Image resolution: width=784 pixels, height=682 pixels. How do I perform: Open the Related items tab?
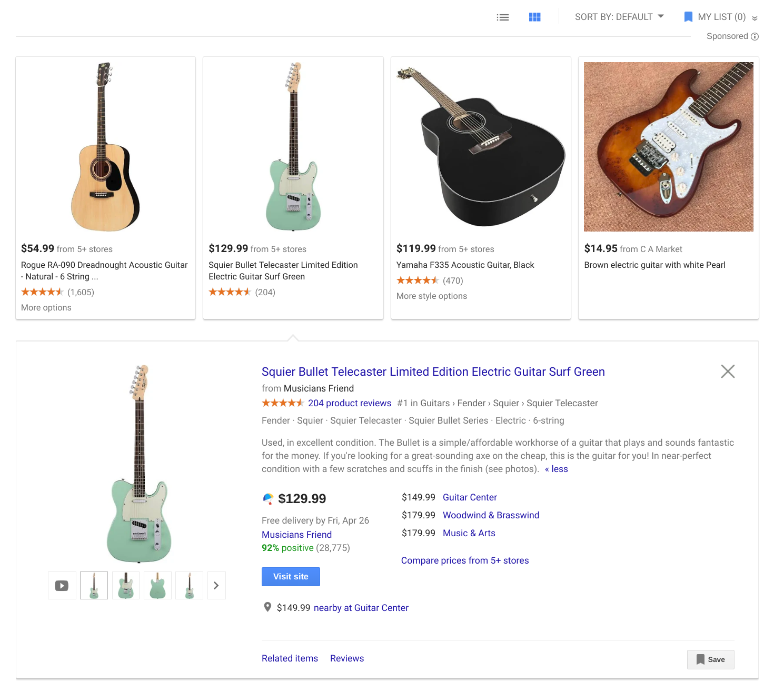click(x=290, y=658)
